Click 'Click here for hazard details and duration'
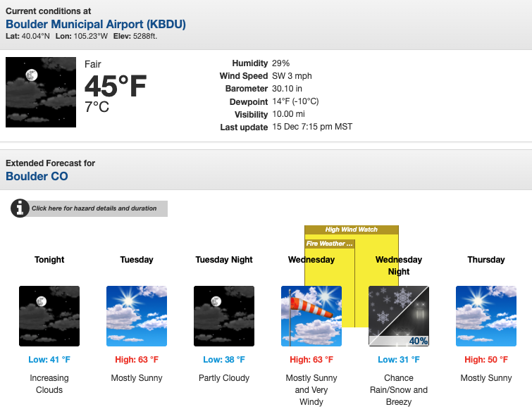Screen dimensions: 532x414 [x=94, y=208]
